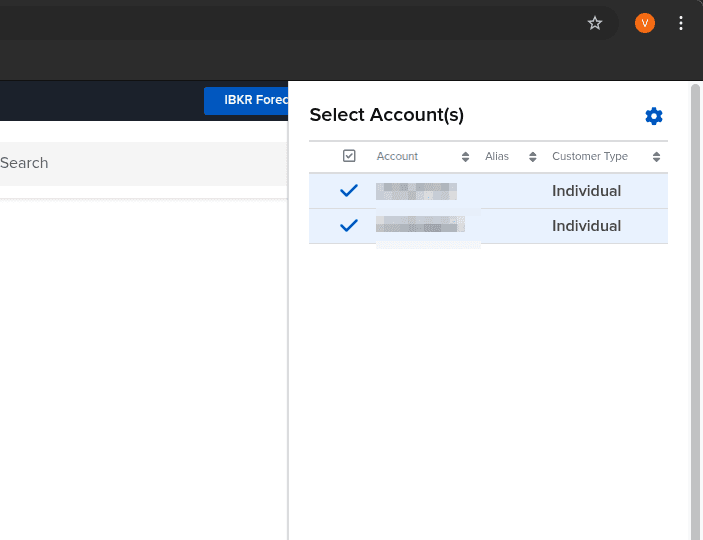This screenshot has height=540, width=703.
Task: Uncheck the second account row checkmark
Action: coord(349,226)
